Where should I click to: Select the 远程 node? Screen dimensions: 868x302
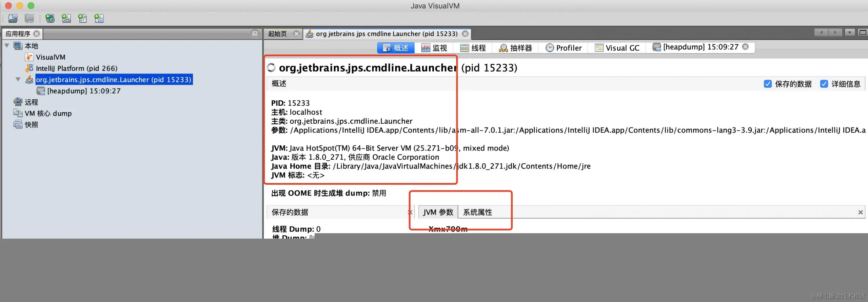click(x=31, y=102)
